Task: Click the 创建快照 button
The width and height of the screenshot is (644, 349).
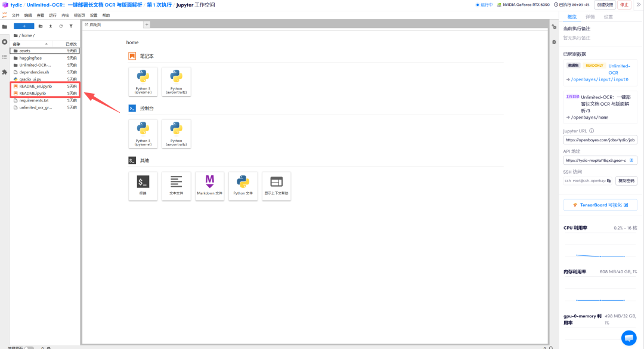Action: [605, 5]
